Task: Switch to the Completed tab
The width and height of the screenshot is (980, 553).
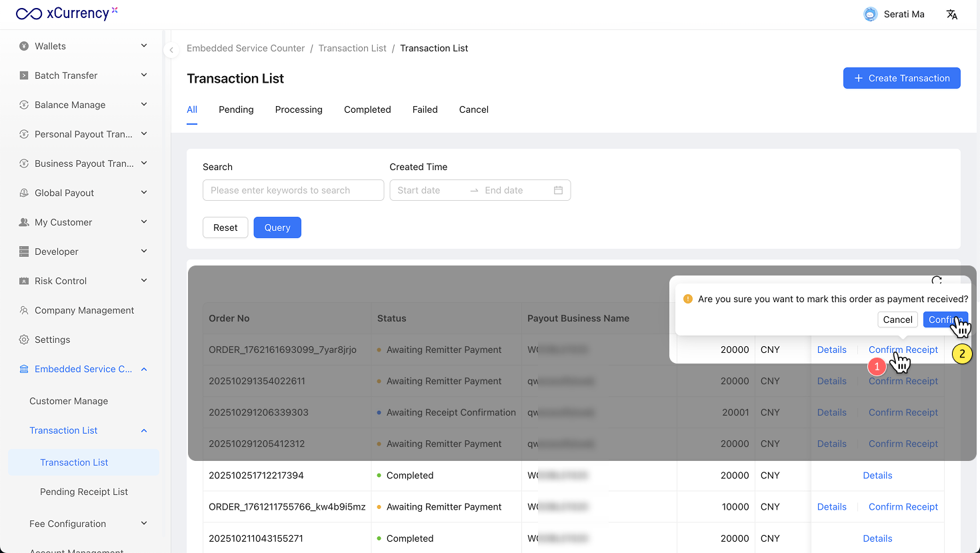Action: tap(367, 109)
